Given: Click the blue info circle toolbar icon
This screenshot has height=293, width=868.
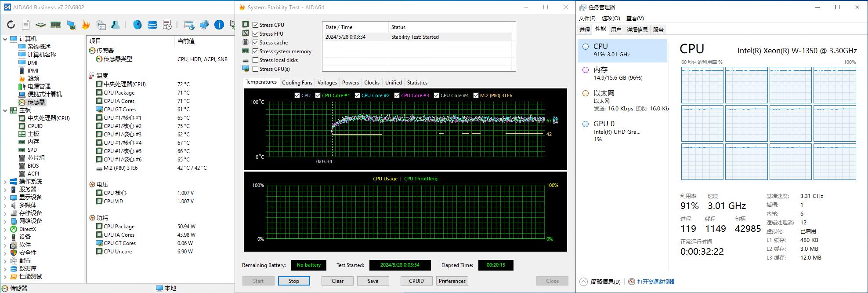Looking at the screenshot, I should [x=219, y=25].
